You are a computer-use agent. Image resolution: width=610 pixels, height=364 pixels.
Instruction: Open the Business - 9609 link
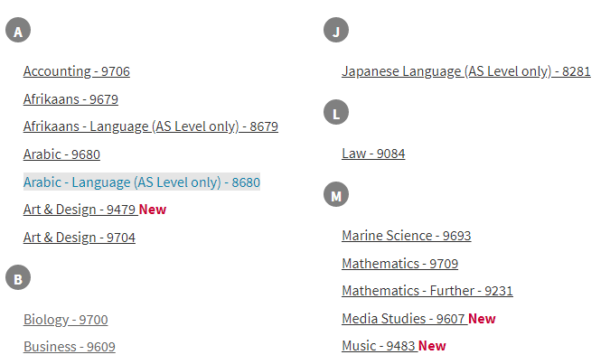click(x=70, y=347)
